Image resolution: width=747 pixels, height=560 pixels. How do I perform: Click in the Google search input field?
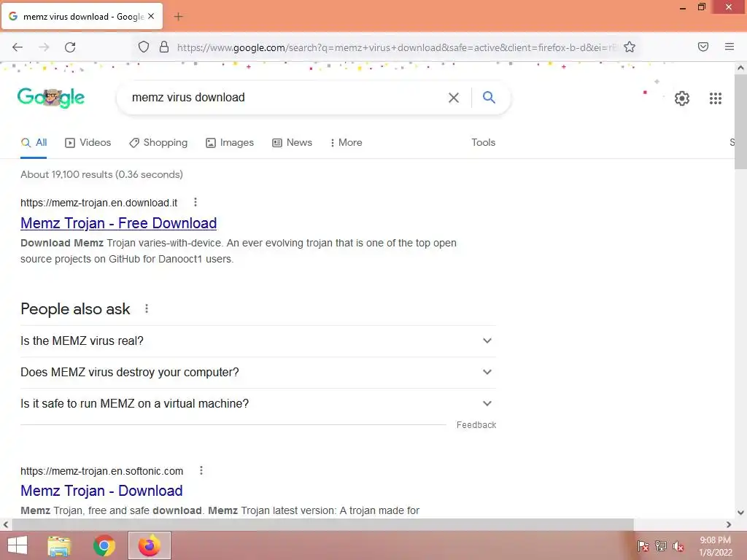284,98
